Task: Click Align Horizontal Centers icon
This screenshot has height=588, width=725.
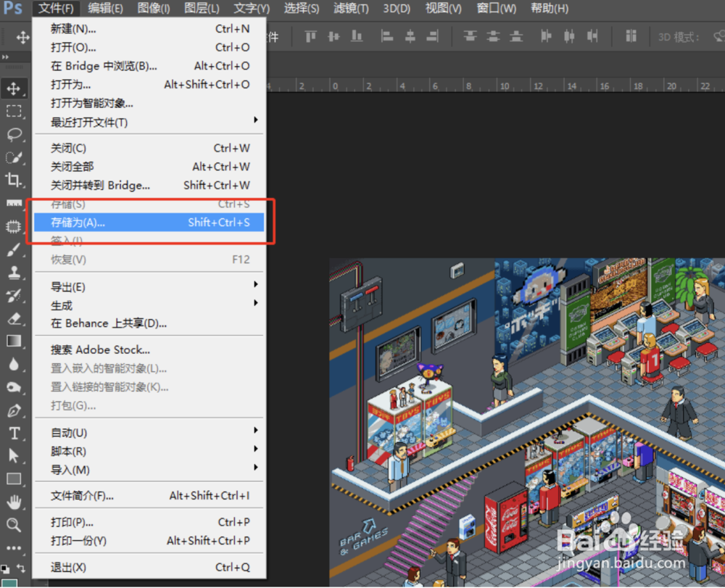Action: (x=410, y=36)
